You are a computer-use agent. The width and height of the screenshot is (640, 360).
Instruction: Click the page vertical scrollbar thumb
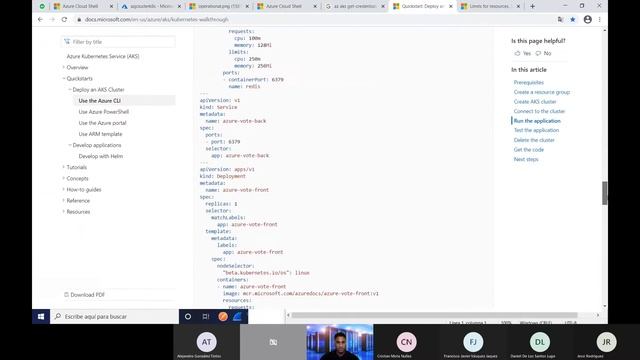coord(604,193)
